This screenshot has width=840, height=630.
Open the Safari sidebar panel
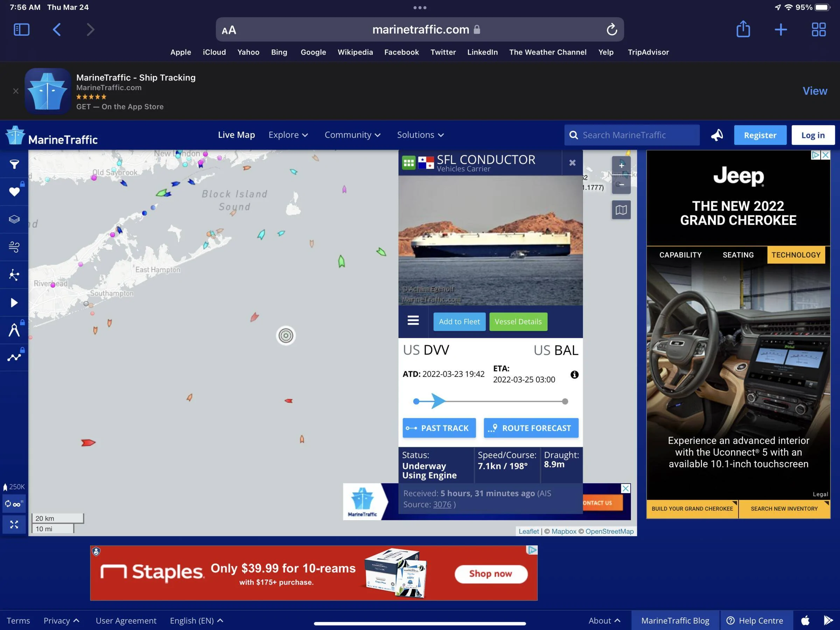point(21,30)
